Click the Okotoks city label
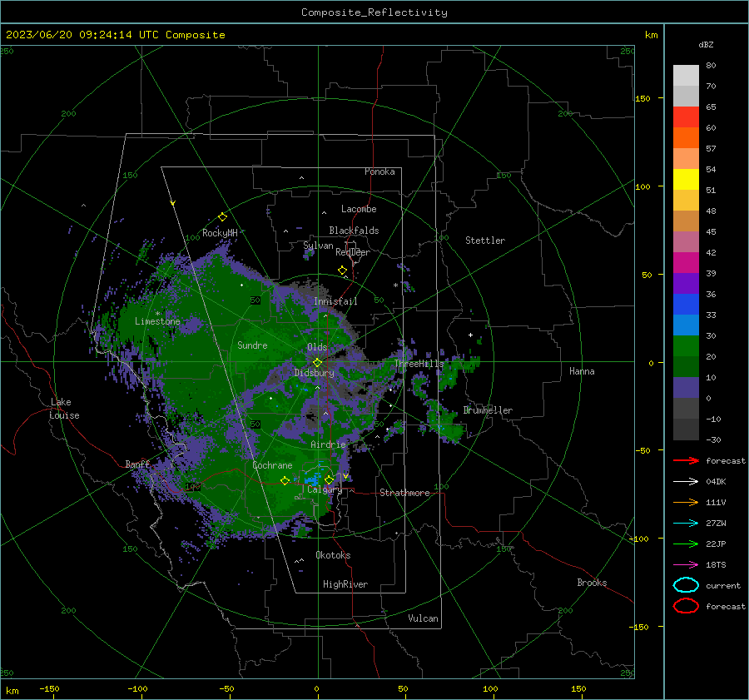Screen dimensions: 749x700 333,554
